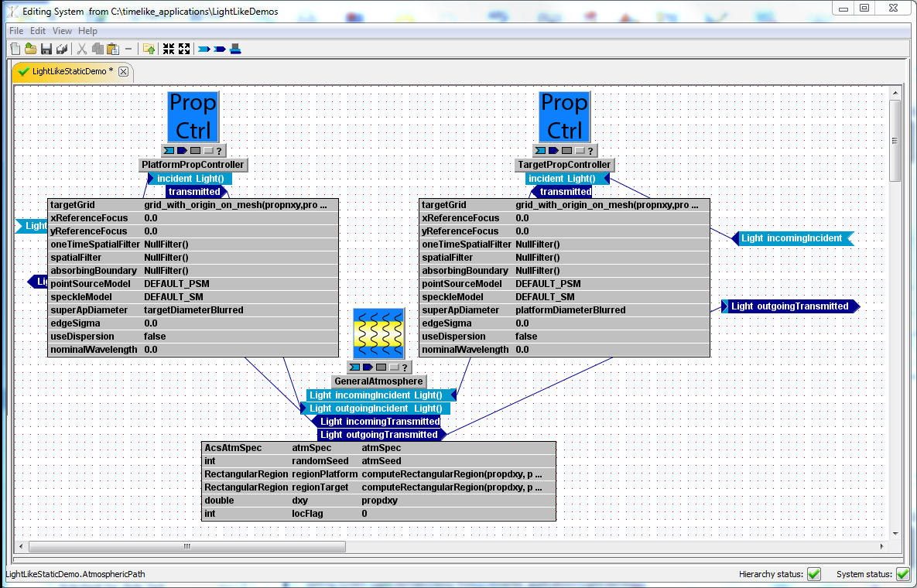Screen dimensions: 917x588
Task: Toggle PlatformPropController dark gray box button
Action: pyautogui.click(x=195, y=151)
